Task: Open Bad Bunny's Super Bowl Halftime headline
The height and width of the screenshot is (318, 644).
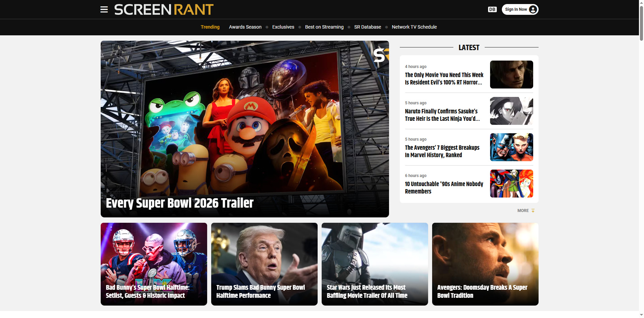Action: (148, 291)
